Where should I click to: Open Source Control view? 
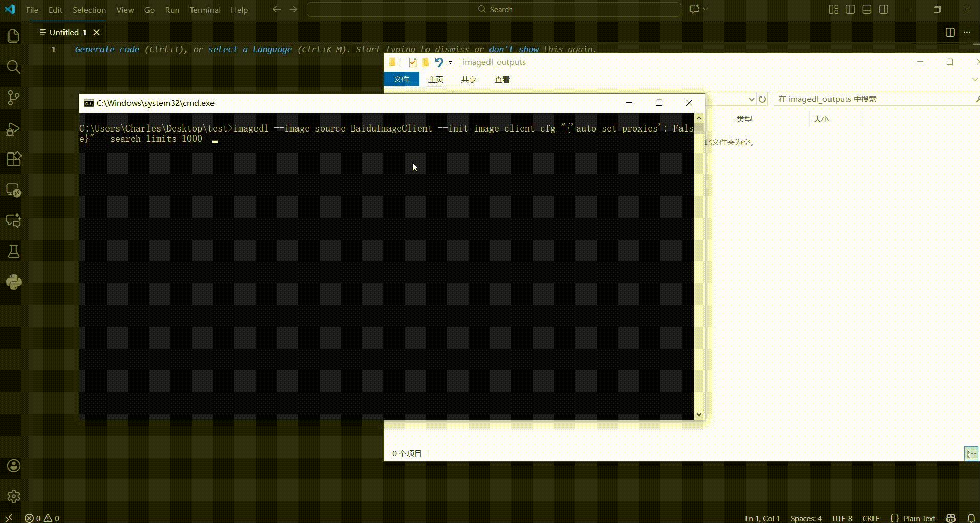click(x=14, y=98)
